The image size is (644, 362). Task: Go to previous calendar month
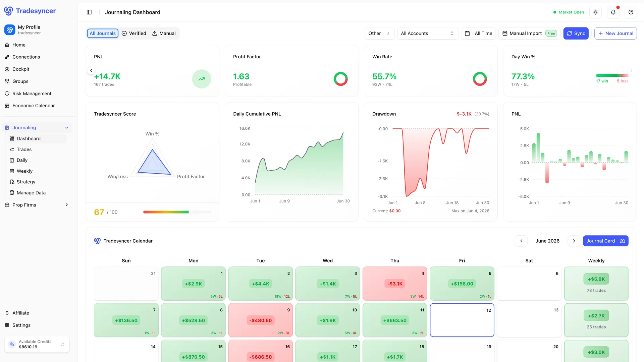click(x=521, y=241)
